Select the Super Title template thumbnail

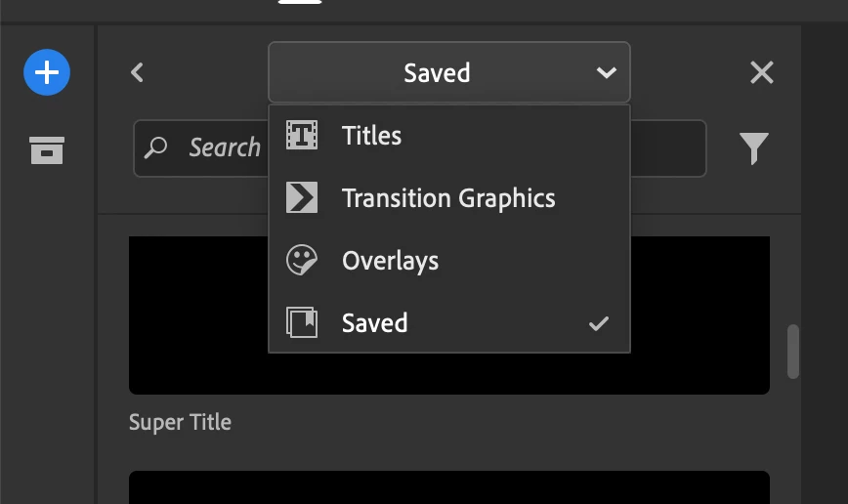point(449,315)
